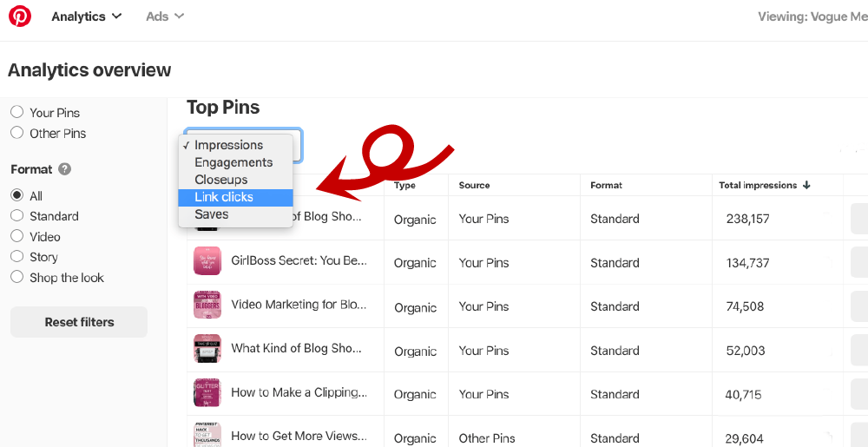Select Closeups in the metric dropdown
868x447 pixels.
point(221,180)
